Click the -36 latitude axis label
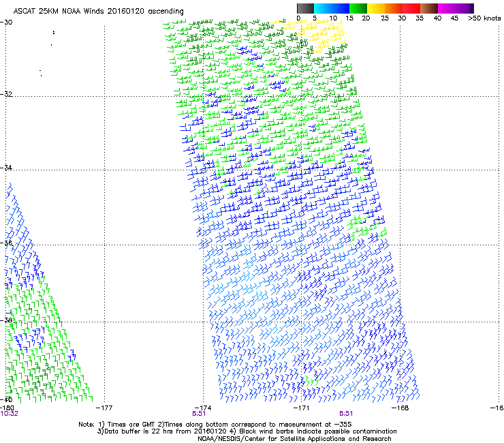 (6, 243)
